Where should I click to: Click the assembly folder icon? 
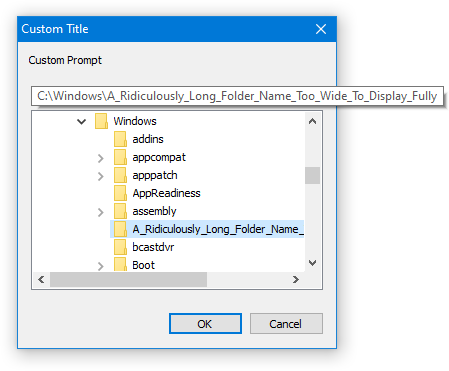coord(120,211)
